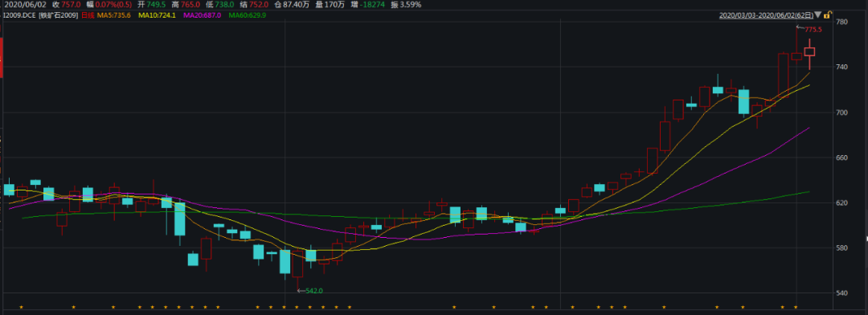
Task: Click the rightmost yellow star event marker
Action: pyautogui.click(x=796, y=307)
